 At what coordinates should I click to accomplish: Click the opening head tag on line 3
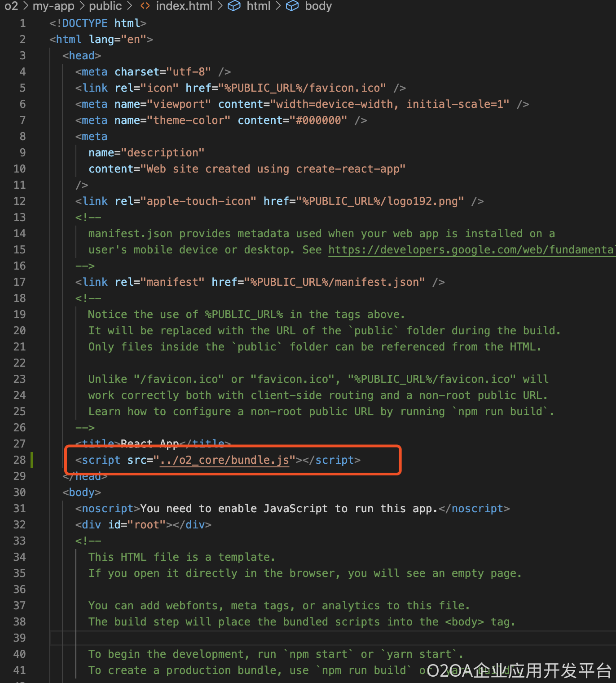tap(82, 56)
